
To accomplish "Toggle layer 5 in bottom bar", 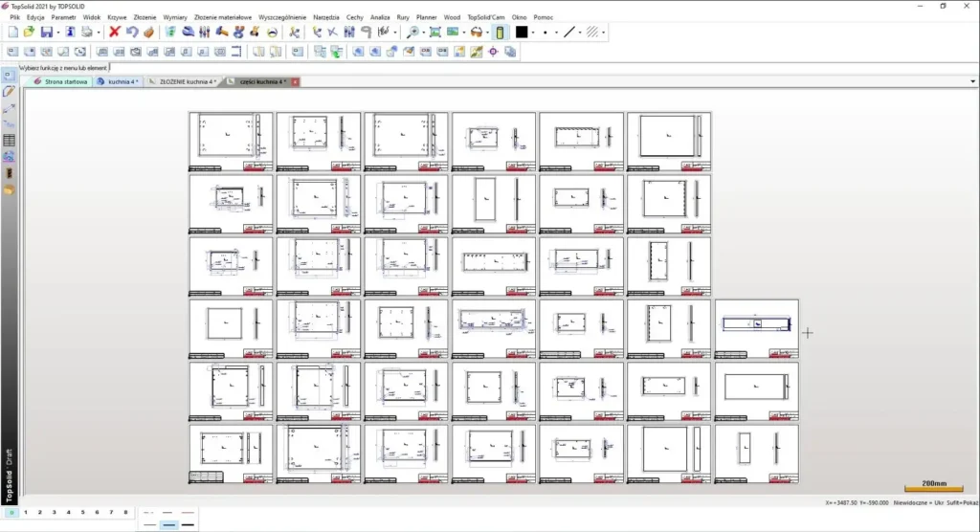I will coord(82,513).
